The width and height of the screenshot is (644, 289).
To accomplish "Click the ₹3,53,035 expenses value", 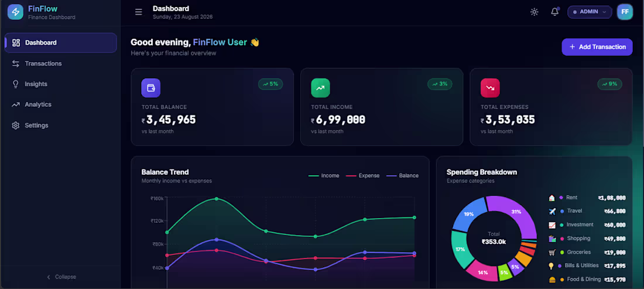I will [x=508, y=120].
